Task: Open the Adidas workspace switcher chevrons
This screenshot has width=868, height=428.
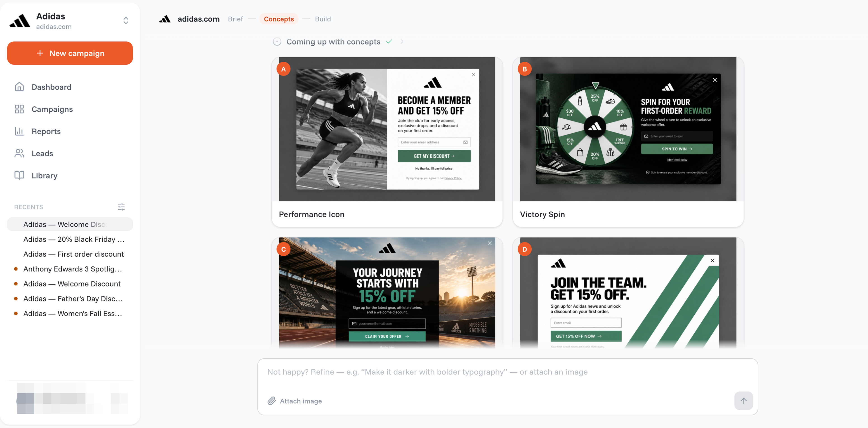Action: tap(126, 21)
